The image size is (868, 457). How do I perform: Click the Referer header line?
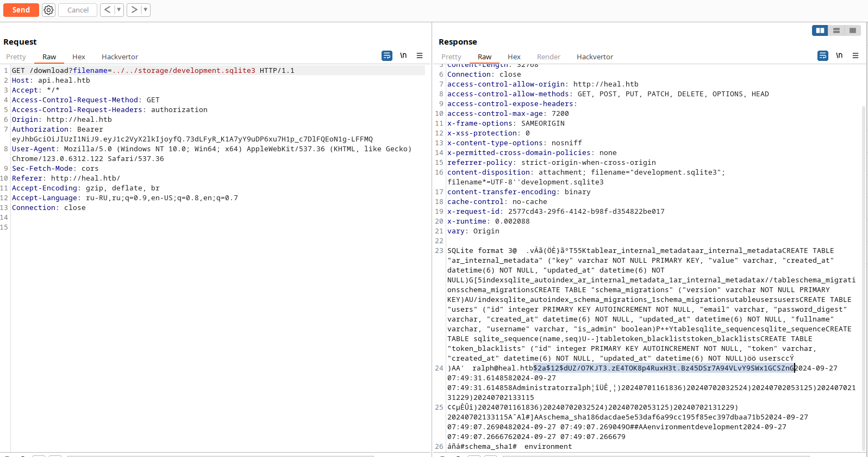click(66, 178)
